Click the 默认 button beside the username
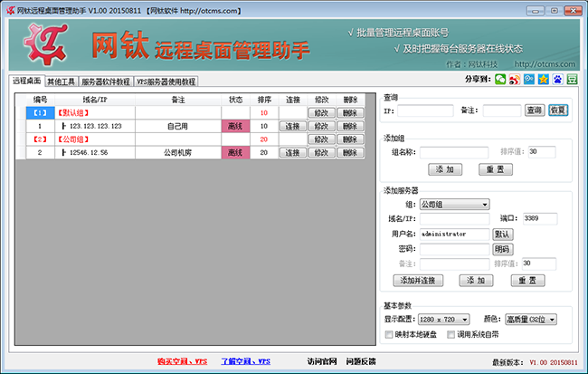 (502, 235)
